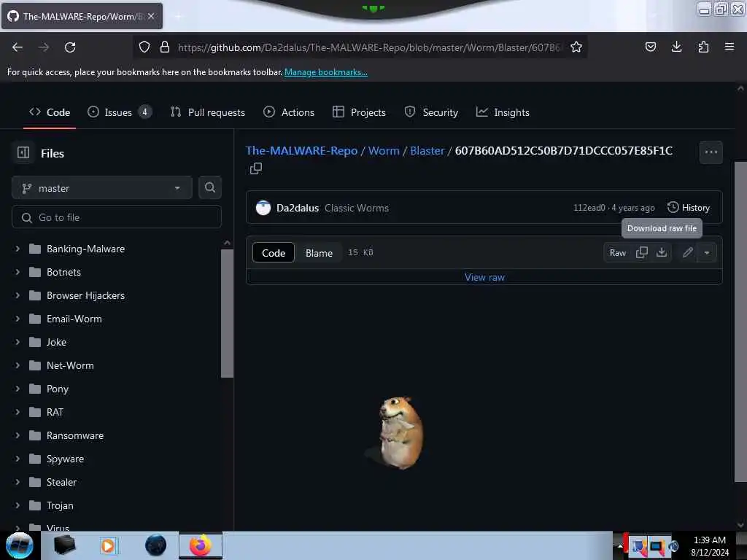Click the browser address bar URL
The image size is (747, 560).
click(x=368, y=47)
